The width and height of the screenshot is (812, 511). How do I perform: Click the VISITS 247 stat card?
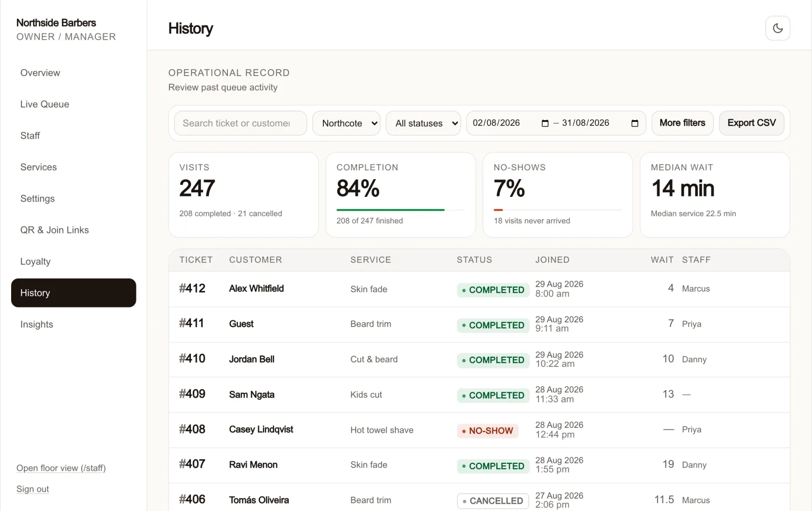(244, 195)
